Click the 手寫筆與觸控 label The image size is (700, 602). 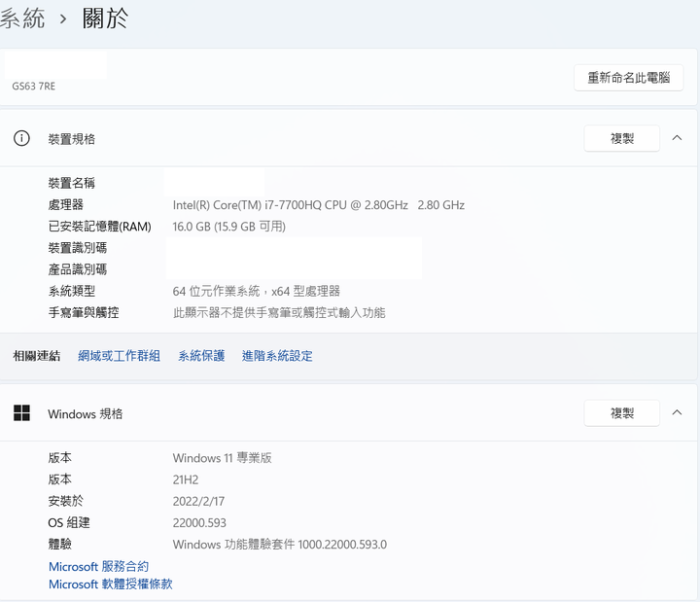tap(84, 312)
